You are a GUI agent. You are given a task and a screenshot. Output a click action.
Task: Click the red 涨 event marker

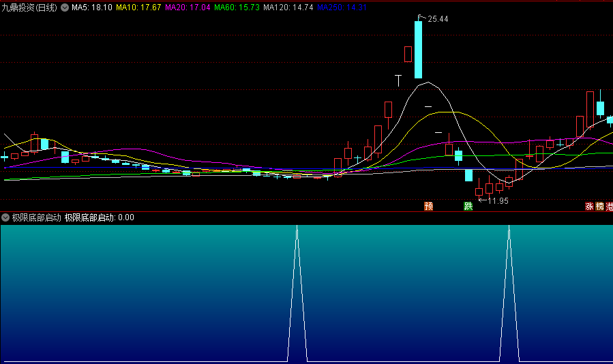(589, 206)
